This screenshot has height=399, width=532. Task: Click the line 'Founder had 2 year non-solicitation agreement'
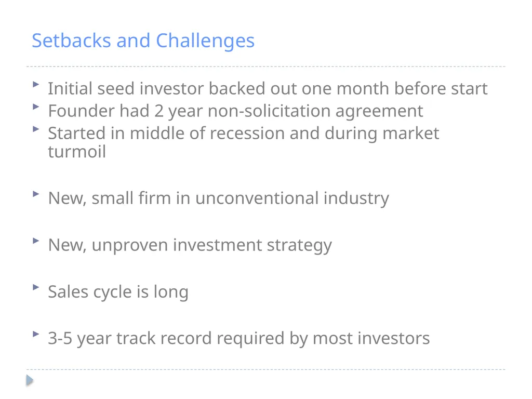pyautogui.click(x=235, y=111)
